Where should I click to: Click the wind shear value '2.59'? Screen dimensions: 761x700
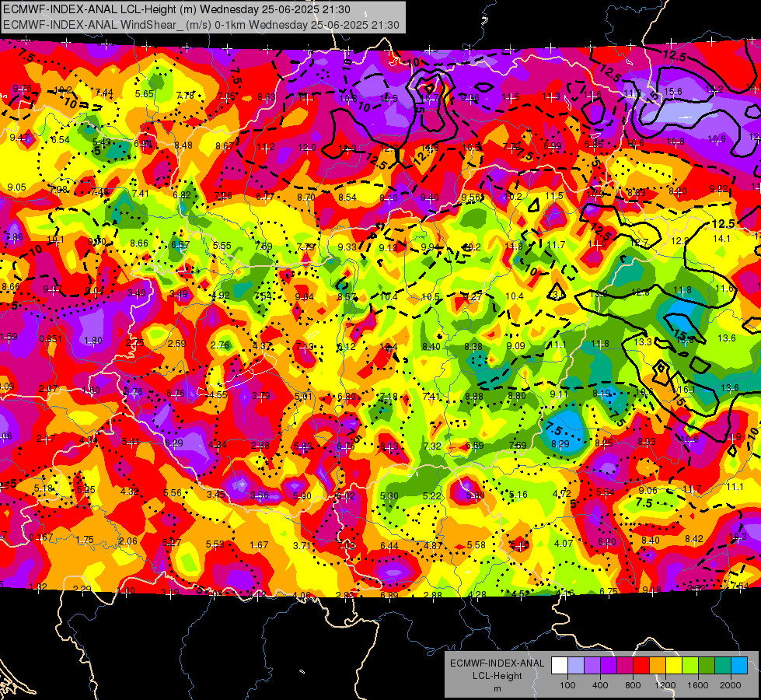(177, 344)
